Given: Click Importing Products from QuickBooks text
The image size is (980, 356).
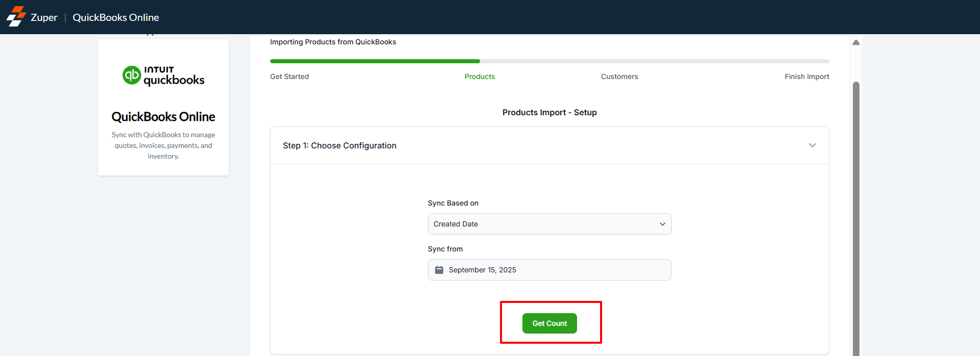Looking at the screenshot, I should (x=333, y=42).
